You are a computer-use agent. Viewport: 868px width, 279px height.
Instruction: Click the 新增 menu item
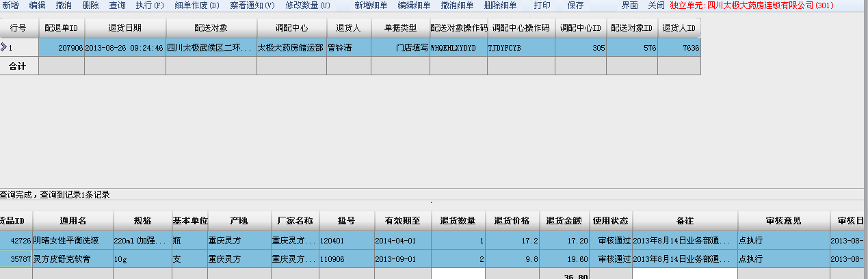10,5
